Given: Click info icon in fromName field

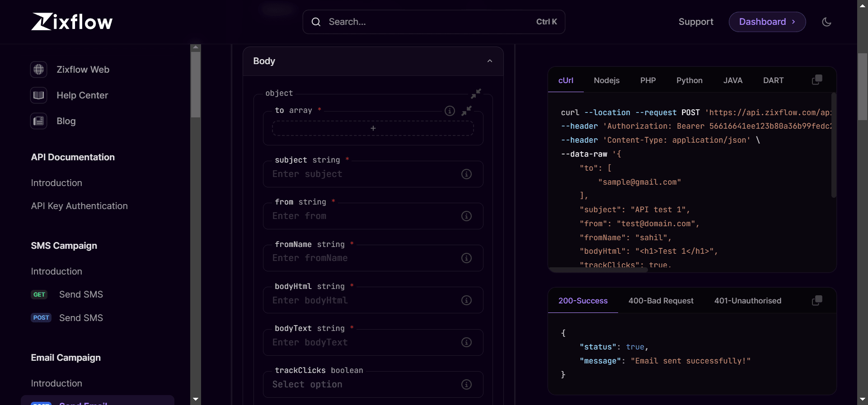Looking at the screenshot, I should point(466,258).
